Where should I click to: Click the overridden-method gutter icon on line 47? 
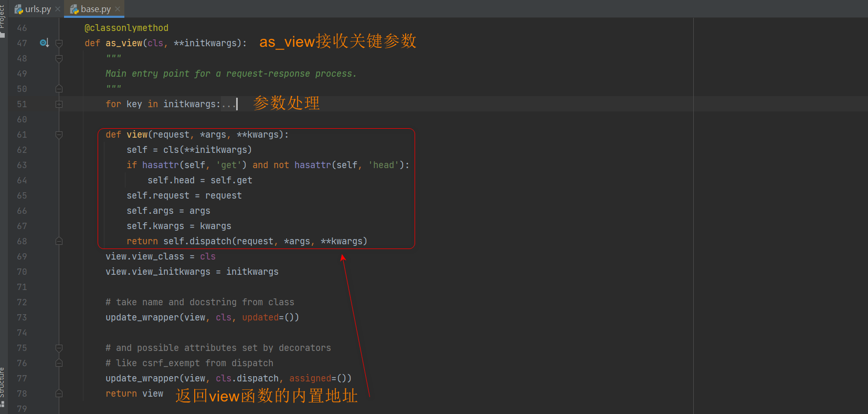tap(45, 43)
